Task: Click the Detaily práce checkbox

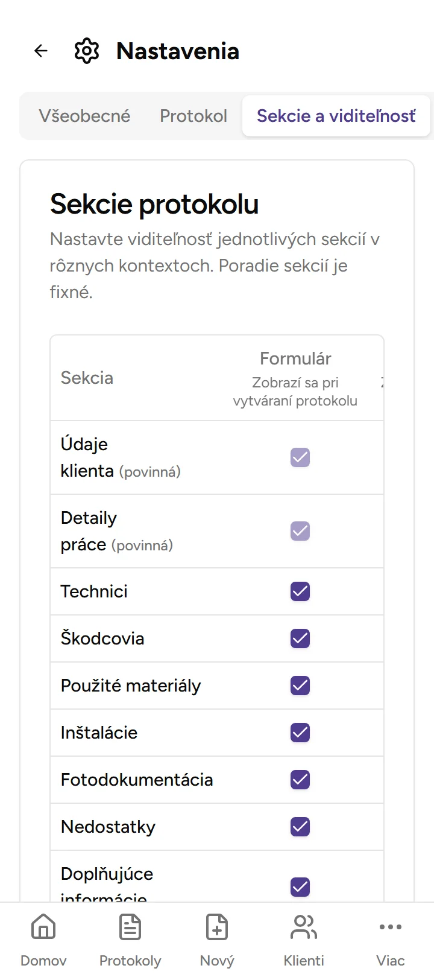Action: tap(300, 531)
